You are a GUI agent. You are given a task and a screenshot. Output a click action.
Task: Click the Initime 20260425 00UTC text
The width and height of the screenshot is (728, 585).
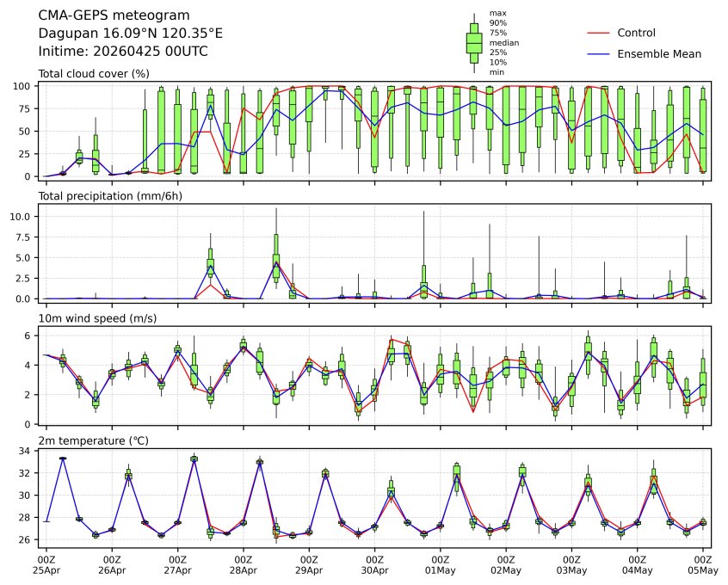pyautogui.click(x=123, y=52)
